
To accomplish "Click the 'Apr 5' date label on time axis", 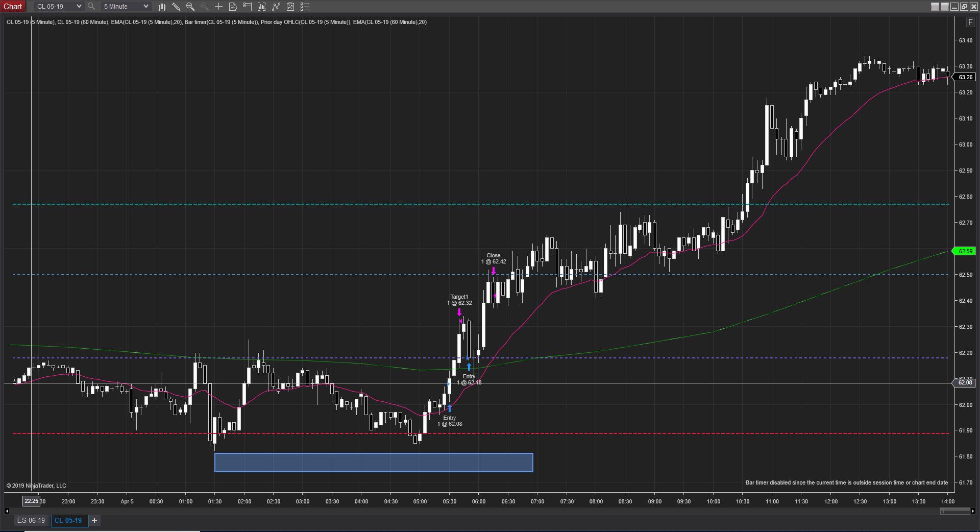I will (x=127, y=501).
